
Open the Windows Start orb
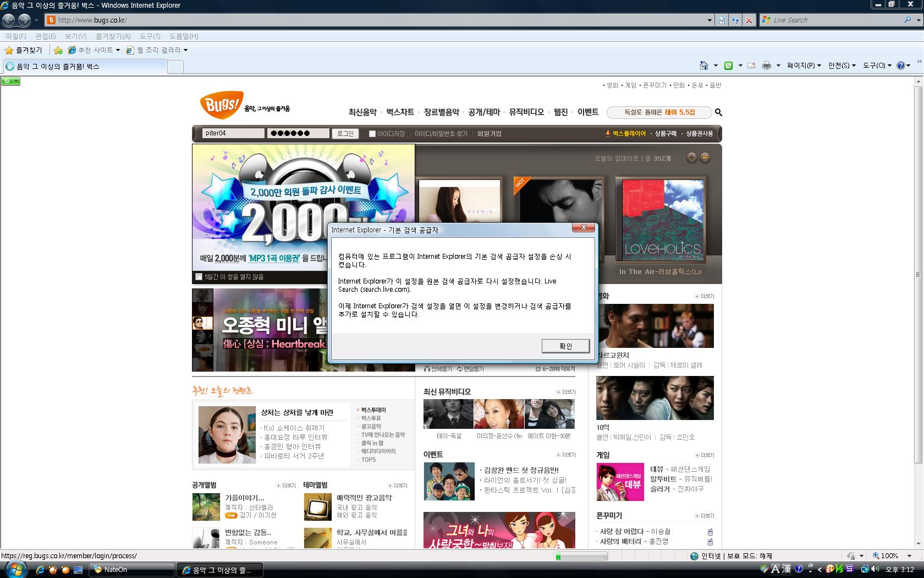pos(15,569)
